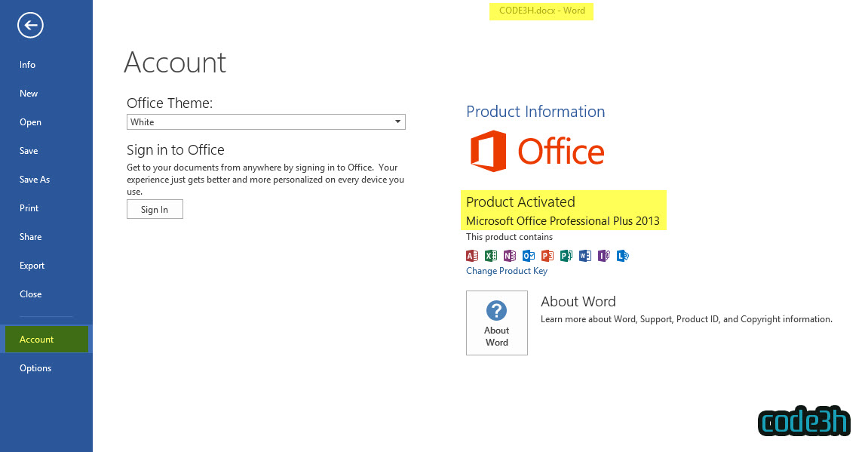
Task: Click the OneNote product icon
Action: 510,256
